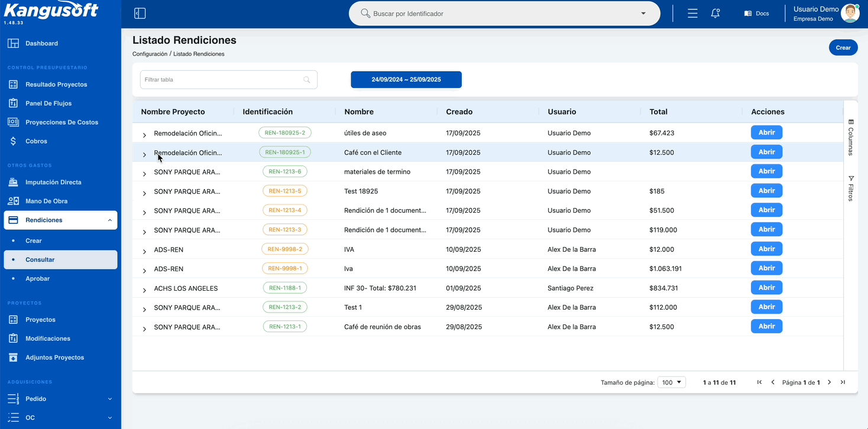This screenshot has width=868, height=429.
Task: Open the page size dropdown showing 100
Action: 672,382
